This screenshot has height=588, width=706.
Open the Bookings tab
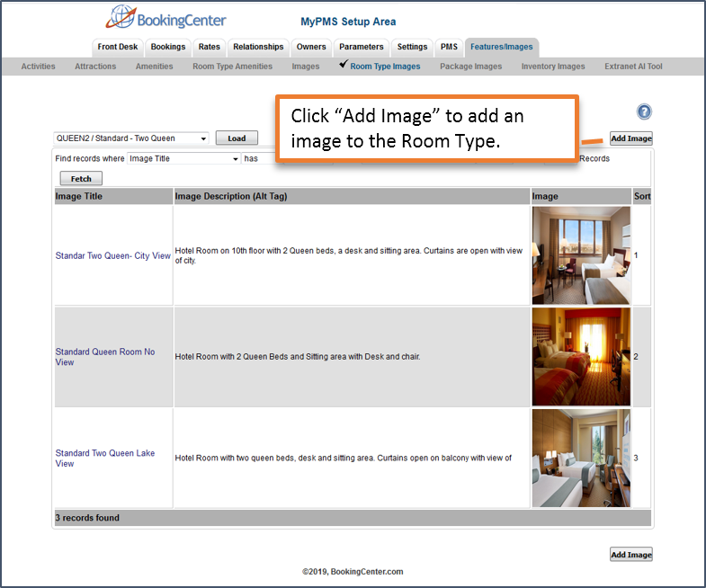168,47
